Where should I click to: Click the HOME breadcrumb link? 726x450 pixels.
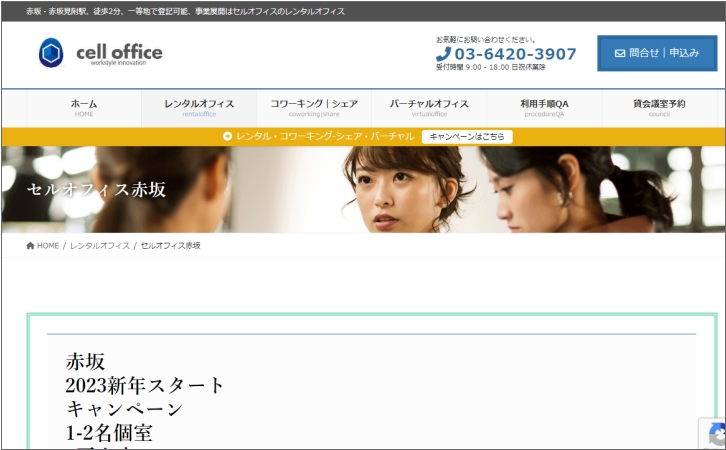point(48,245)
